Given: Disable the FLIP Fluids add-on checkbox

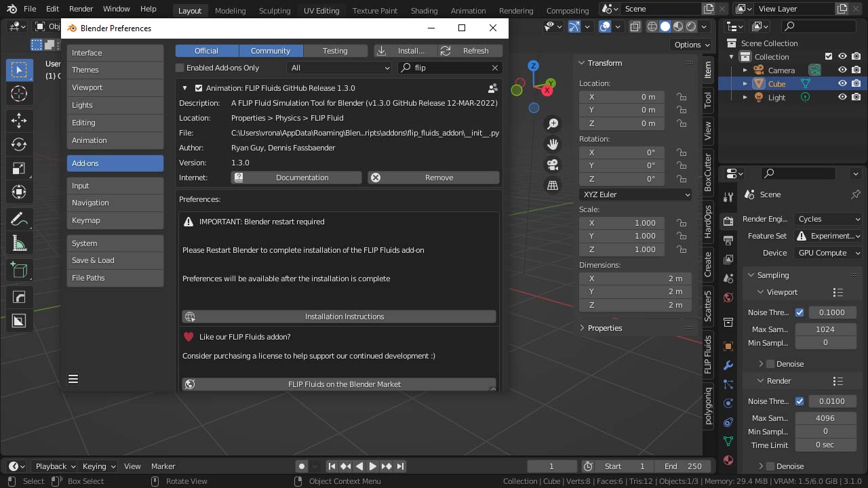Looking at the screenshot, I should (x=199, y=88).
